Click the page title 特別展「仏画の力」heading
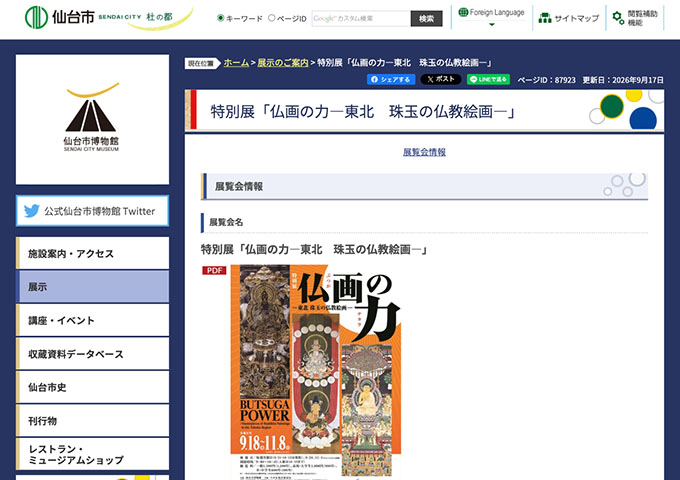 pos(363,112)
